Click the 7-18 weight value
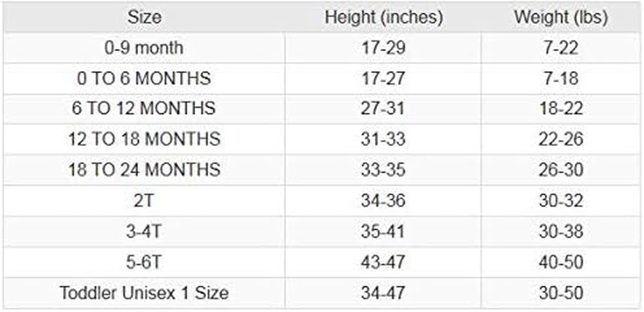The image size is (644, 312). click(x=561, y=78)
